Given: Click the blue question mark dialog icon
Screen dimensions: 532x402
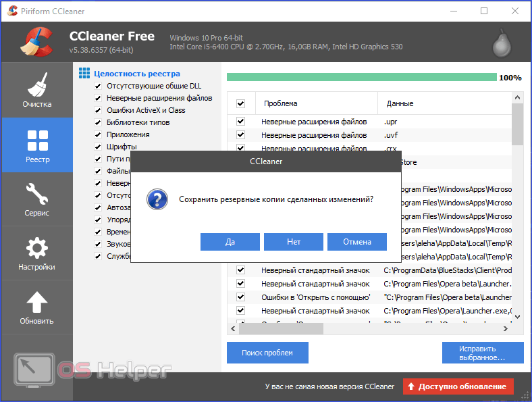Looking at the screenshot, I should pos(157,199).
